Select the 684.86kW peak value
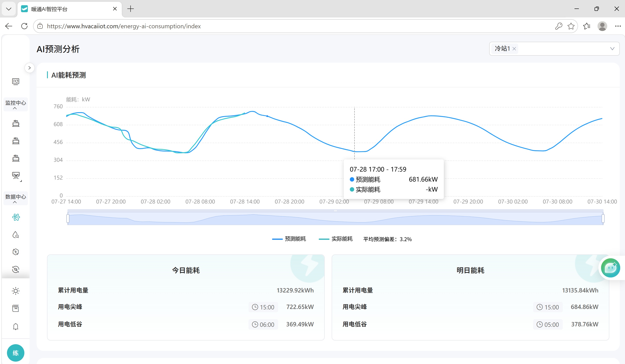The height and width of the screenshot is (364, 625). tap(585, 307)
